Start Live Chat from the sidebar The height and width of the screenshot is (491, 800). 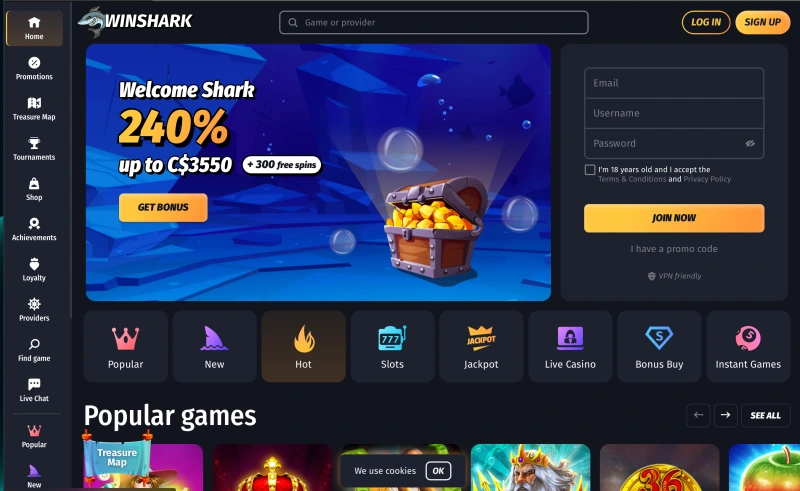(x=34, y=390)
